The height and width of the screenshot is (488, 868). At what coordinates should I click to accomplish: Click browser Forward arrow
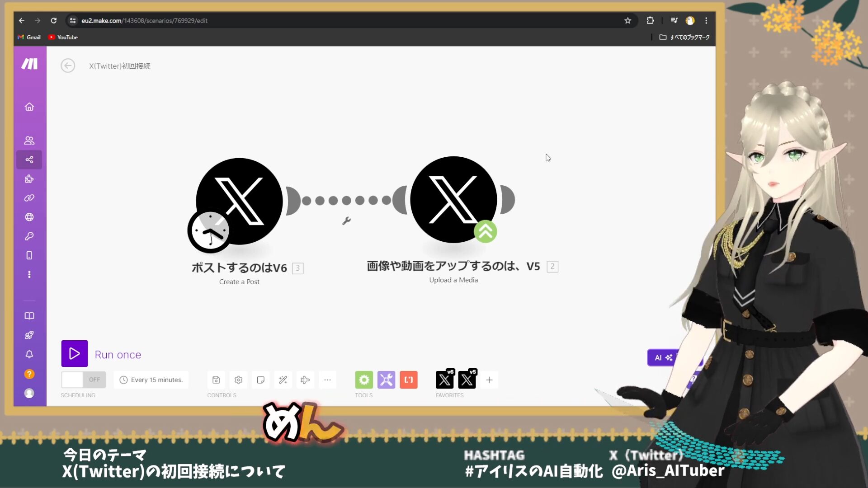(38, 20)
